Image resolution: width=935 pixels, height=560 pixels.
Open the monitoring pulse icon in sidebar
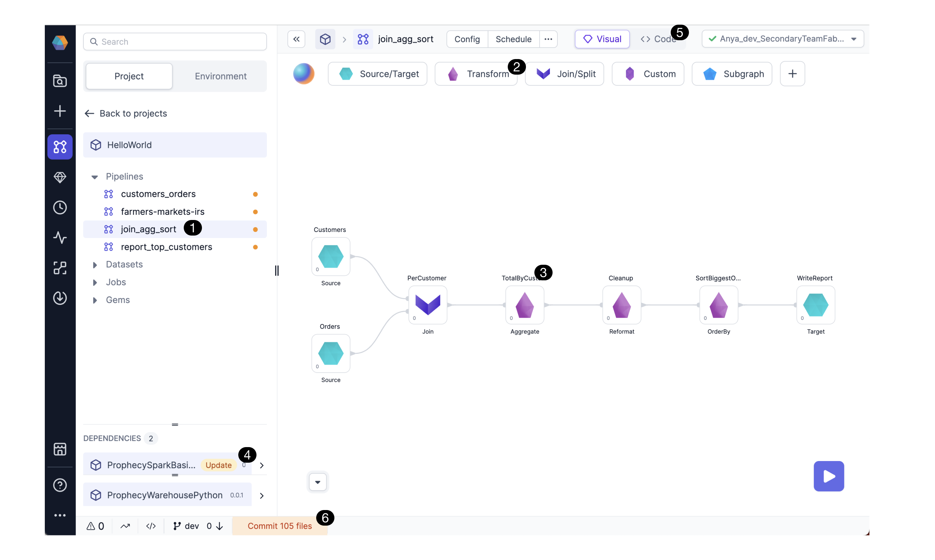(60, 238)
